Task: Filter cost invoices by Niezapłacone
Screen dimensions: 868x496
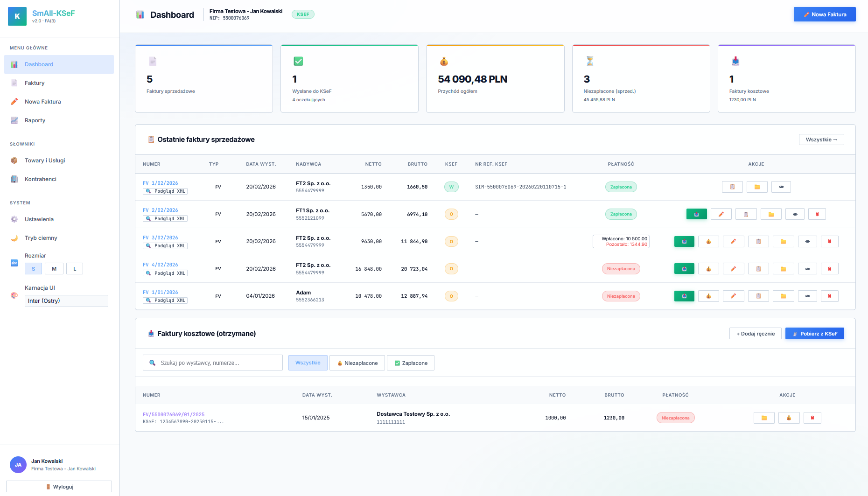Action: coord(357,363)
